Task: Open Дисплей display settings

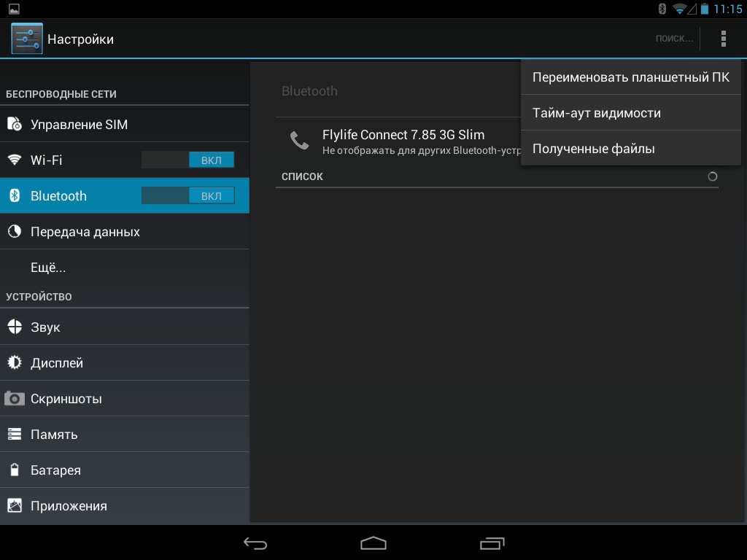Action: click(57, 363)
